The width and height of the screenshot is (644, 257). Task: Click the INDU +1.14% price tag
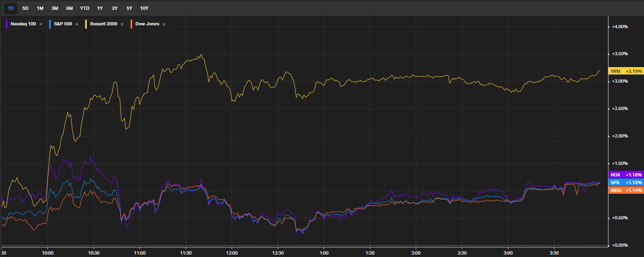click(x=626, y=190)
